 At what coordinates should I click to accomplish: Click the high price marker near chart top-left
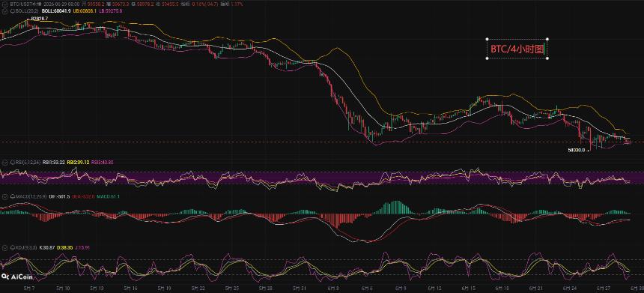40,19
